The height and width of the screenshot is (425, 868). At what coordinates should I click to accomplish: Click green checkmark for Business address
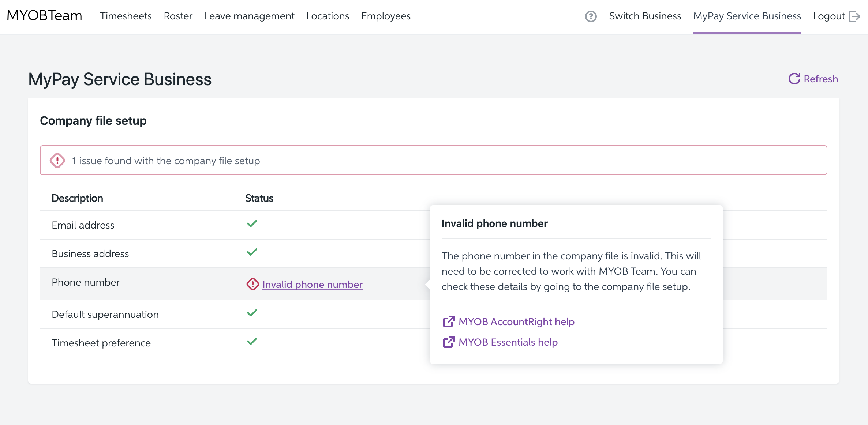point(252,252)
